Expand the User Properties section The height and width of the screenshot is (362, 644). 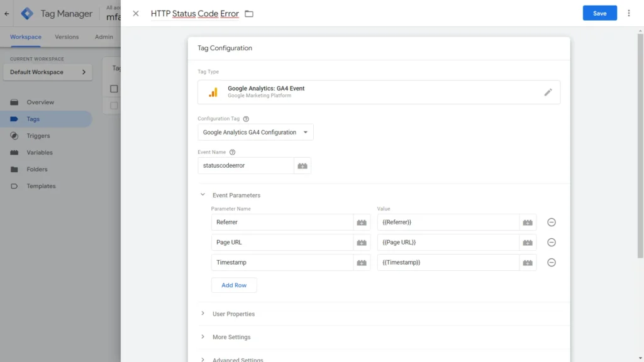[235, 314]
